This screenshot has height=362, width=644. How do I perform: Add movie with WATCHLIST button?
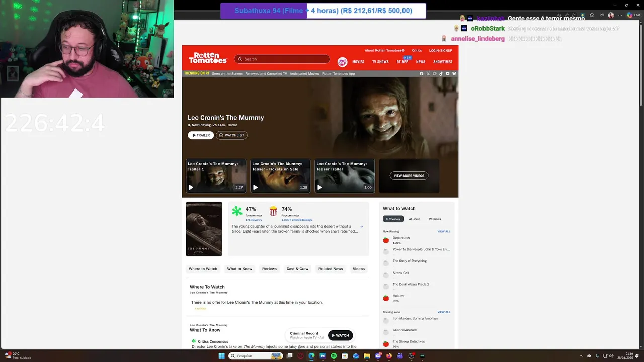(x=231, y=135)
